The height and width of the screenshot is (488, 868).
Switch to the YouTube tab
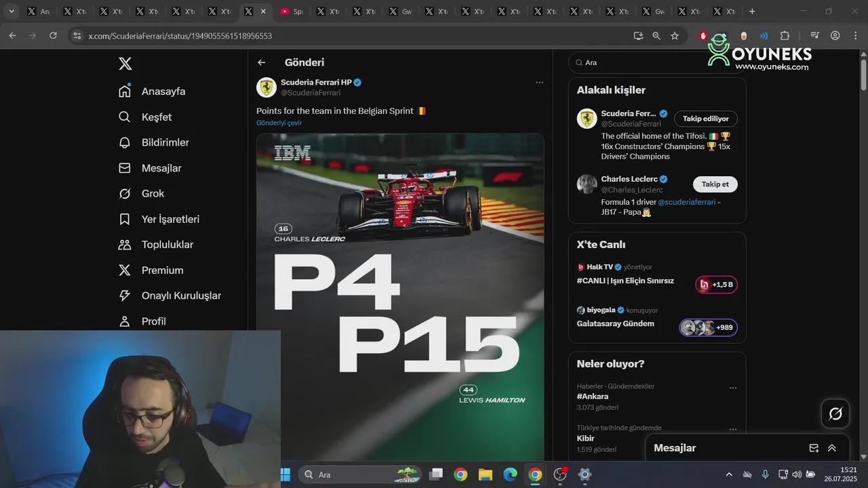(x=291, y=12)
